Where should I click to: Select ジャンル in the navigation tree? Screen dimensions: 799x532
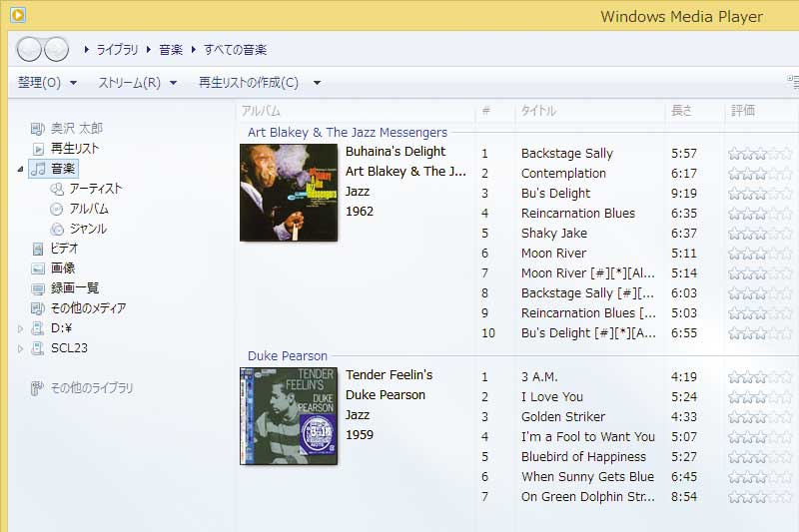click(88, 229)
